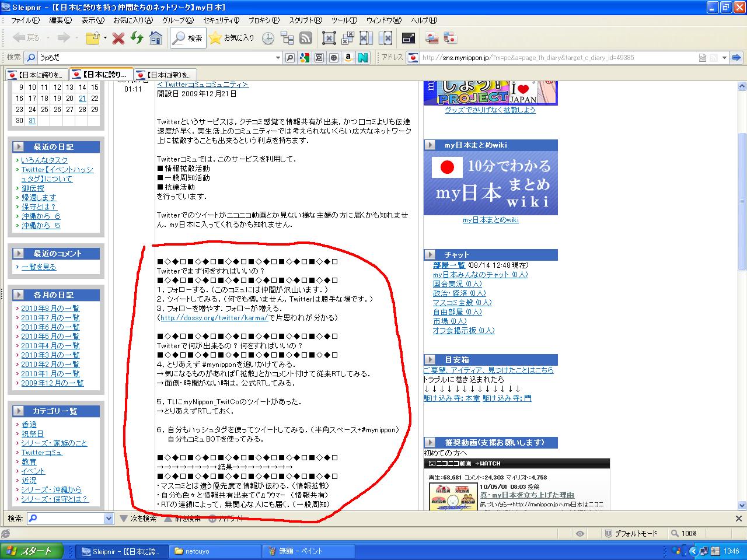Viewport: 747px width, 560px height.
Task: Click the US flag translate icon
Action: (432, 38)
